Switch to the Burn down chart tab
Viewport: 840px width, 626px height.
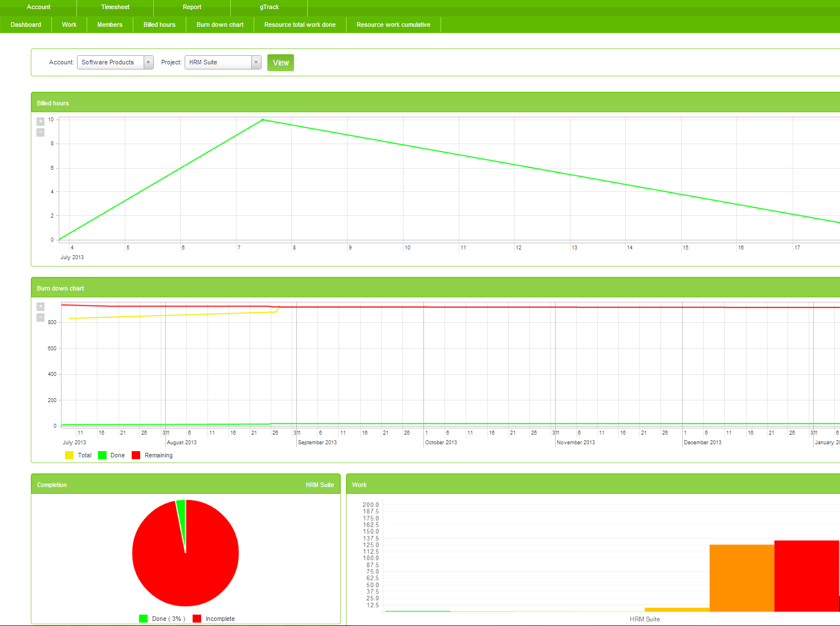tap(220, 25)
